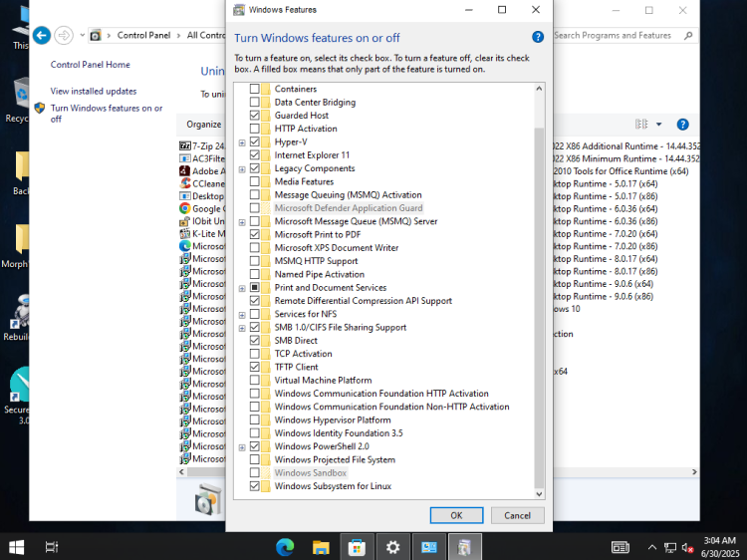The height and width of the screenshot is (560, 747).
Task: Select CCleaner icon in programs list
Action: pyautogui.click(x=185, y=183)
